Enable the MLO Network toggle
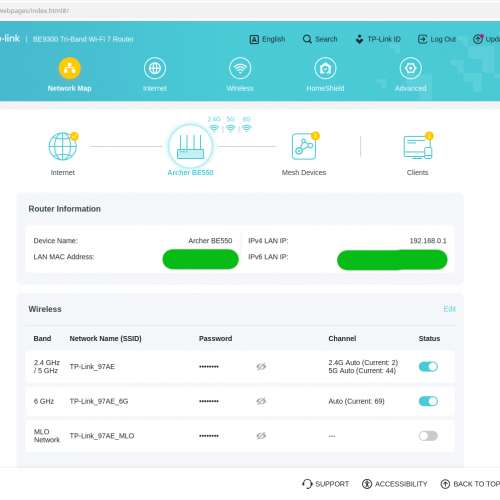The width and height of the screenshot is (500, 500). [x=428, y=436]
